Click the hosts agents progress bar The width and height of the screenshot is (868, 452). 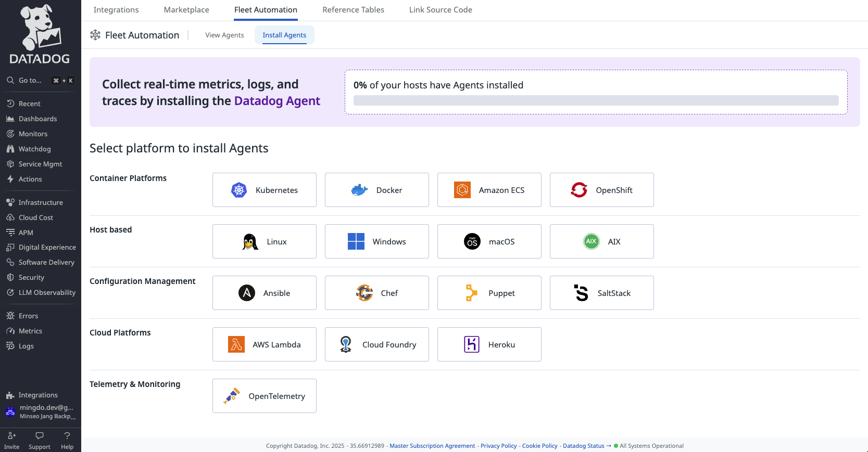596,100
